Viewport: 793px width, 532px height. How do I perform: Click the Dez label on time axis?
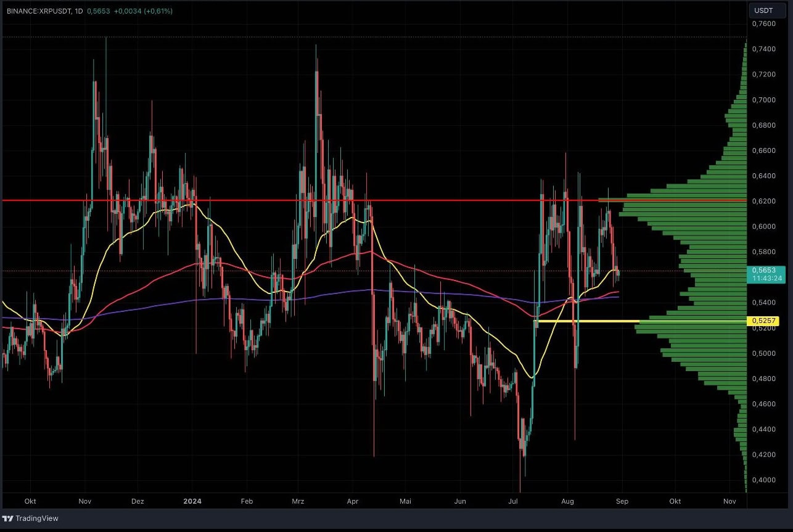(x=138, y=501)
